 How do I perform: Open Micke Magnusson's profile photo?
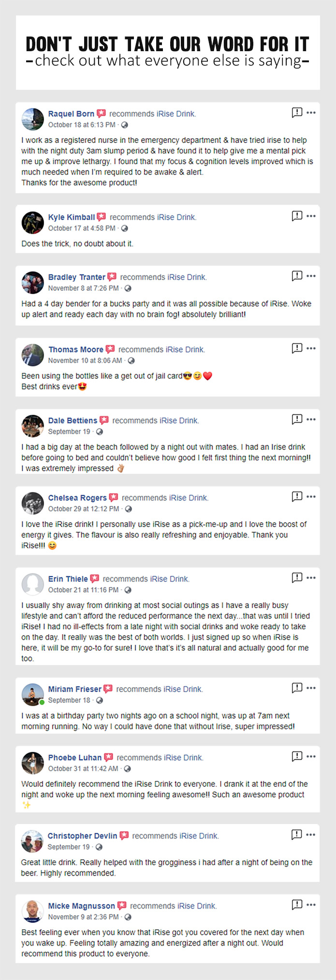[32, 911]
